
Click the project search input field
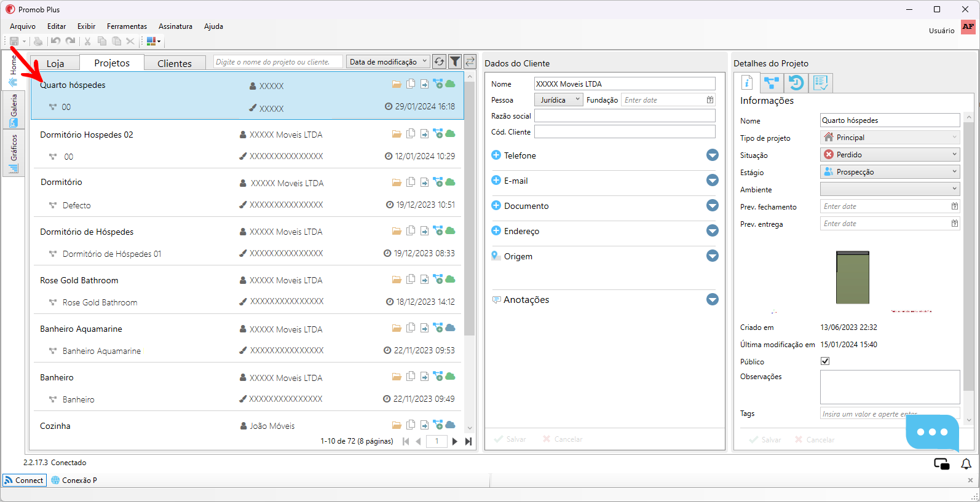tap(279, 61)
